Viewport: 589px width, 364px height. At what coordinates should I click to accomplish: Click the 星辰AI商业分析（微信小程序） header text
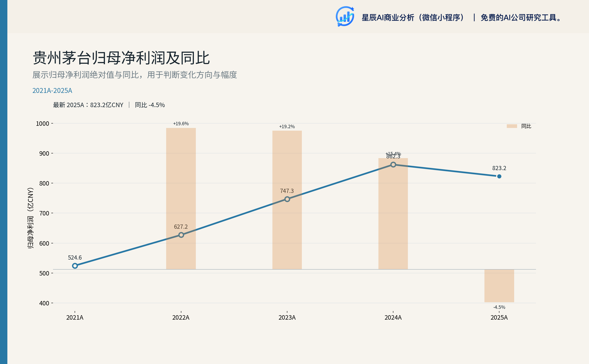click(x=414, y=18)
